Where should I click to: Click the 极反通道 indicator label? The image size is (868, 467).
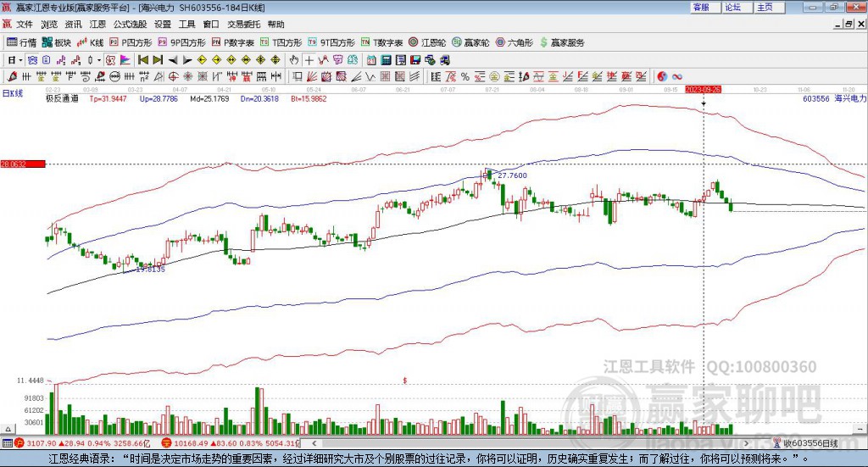[62, 98]
